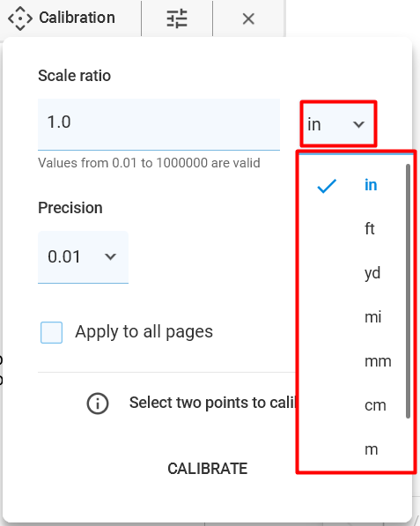Click the Calibration tool label
The image size is (420, 526).
click(77, 18)
